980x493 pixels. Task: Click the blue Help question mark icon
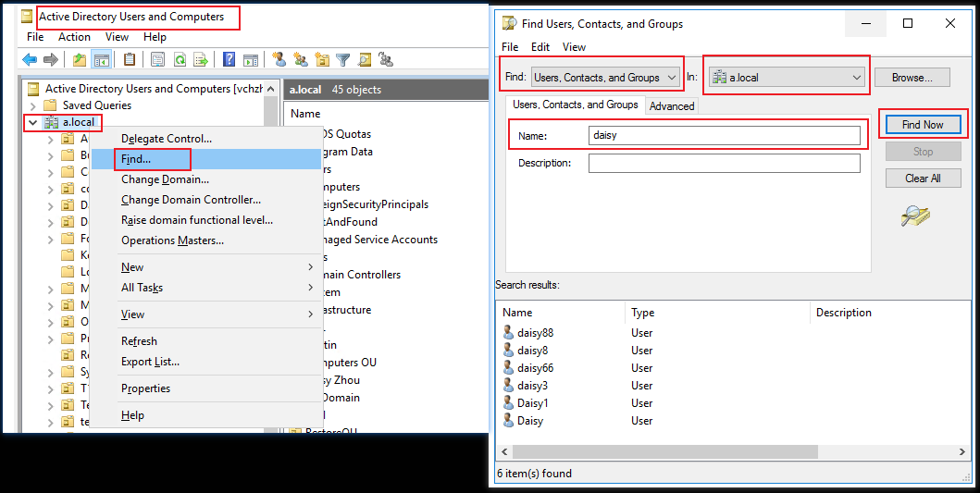[x=229, y=59]
